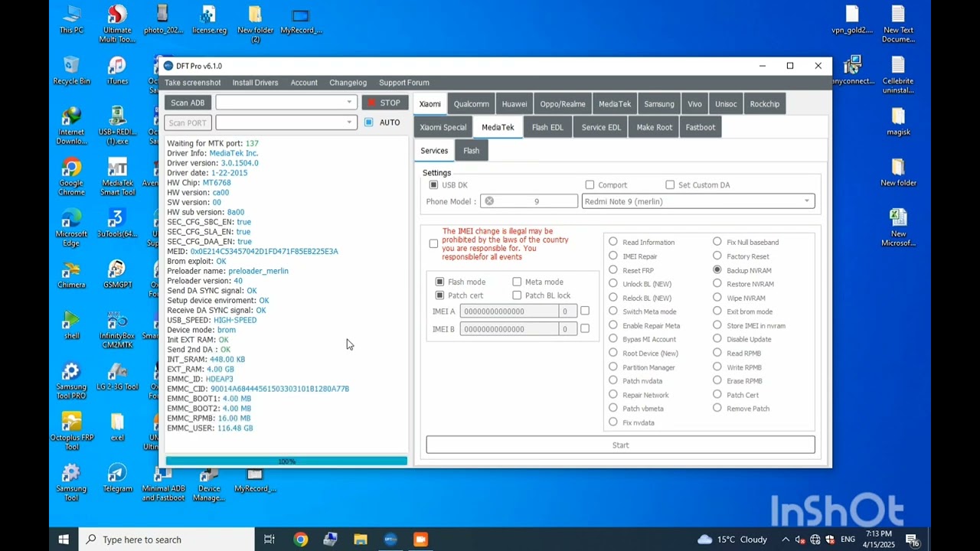980x551 pixels.
Task: Expand Scan ADB device dropdown
Action: (x=349, y=103)
